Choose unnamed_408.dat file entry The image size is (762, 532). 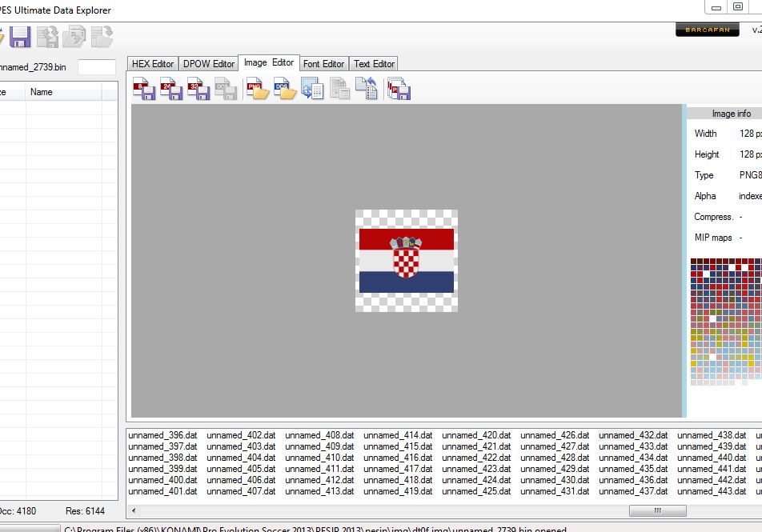(x=320, y=435)
